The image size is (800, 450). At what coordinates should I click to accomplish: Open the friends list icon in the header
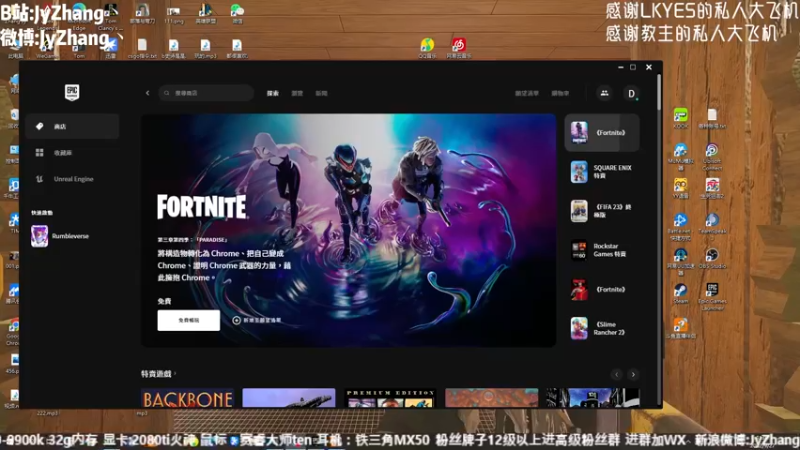[605, 93]
